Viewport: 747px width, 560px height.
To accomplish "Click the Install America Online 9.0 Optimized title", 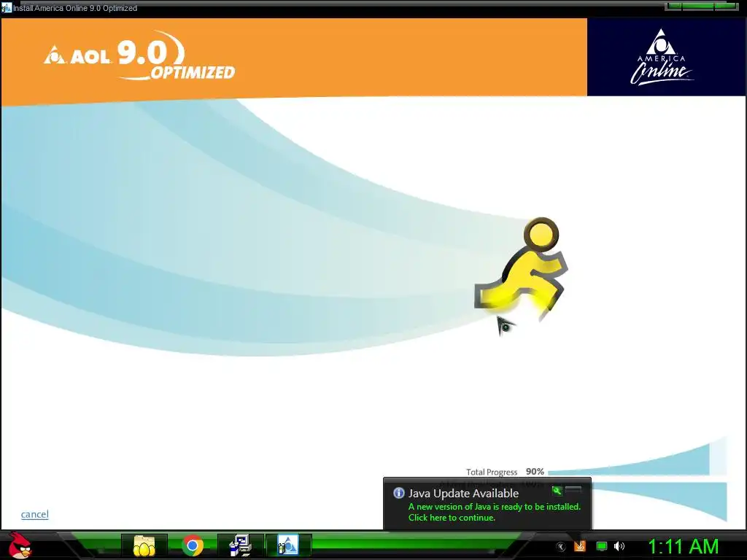I will [x=75, y=8].
